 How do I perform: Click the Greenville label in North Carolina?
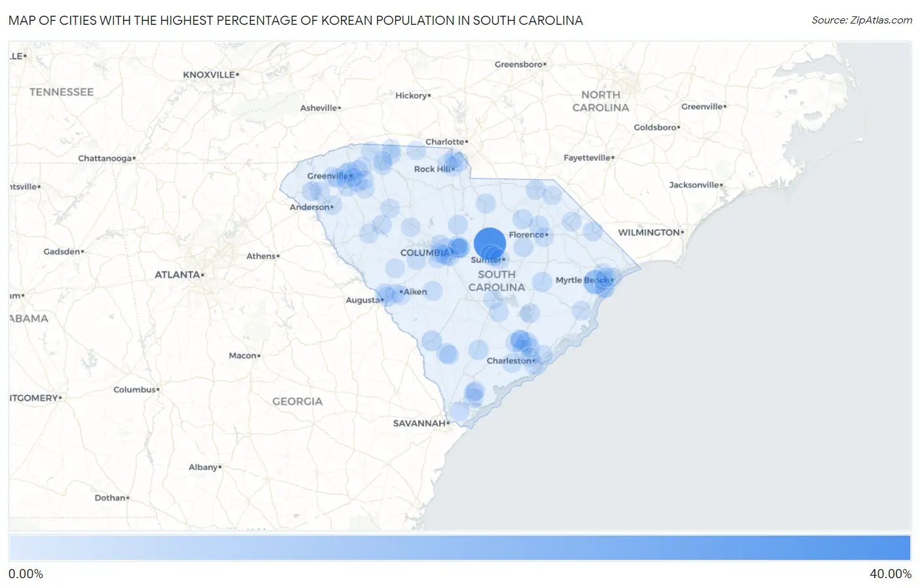click(x=702, y=107)
